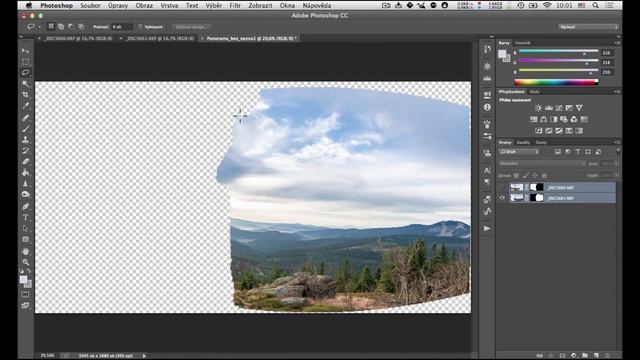Enable the Vyhlazení (anti-alias) checkbox
Viewport: 640px width, 360px height.
(x=140, y=27)
